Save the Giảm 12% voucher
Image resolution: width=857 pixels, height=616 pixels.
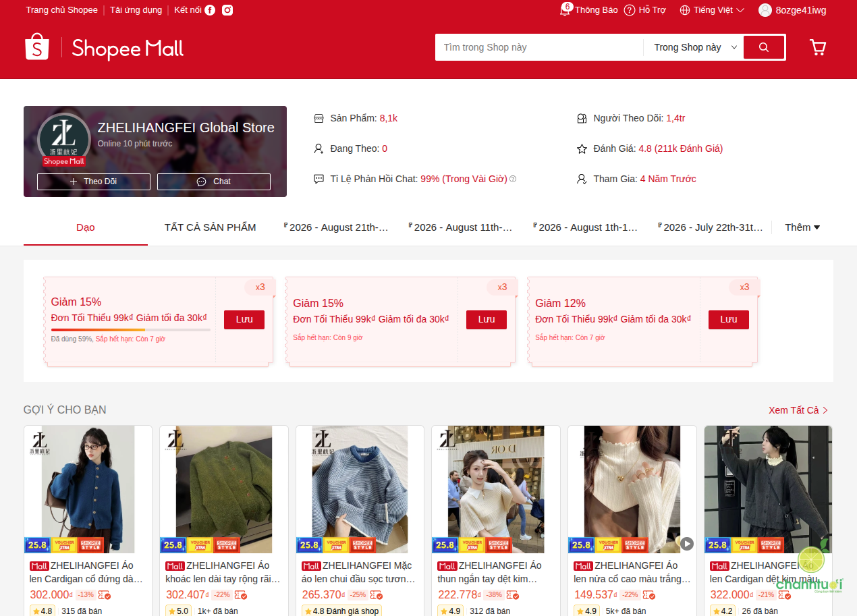click(x=729, y=320)
